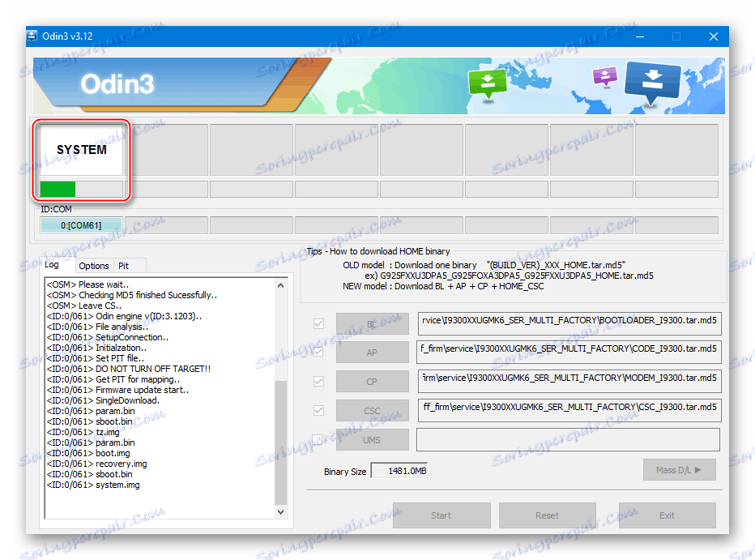Minimize the Odin3 window
This screenshot has width=755, height=560.
point(639,36)
